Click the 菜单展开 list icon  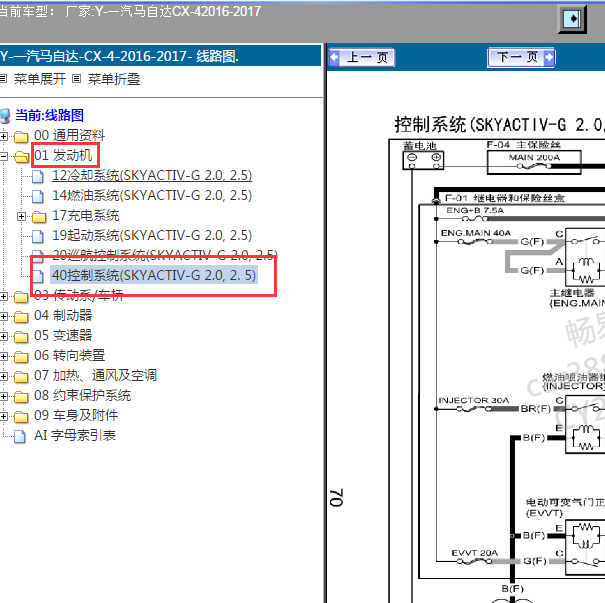point(3,79)
